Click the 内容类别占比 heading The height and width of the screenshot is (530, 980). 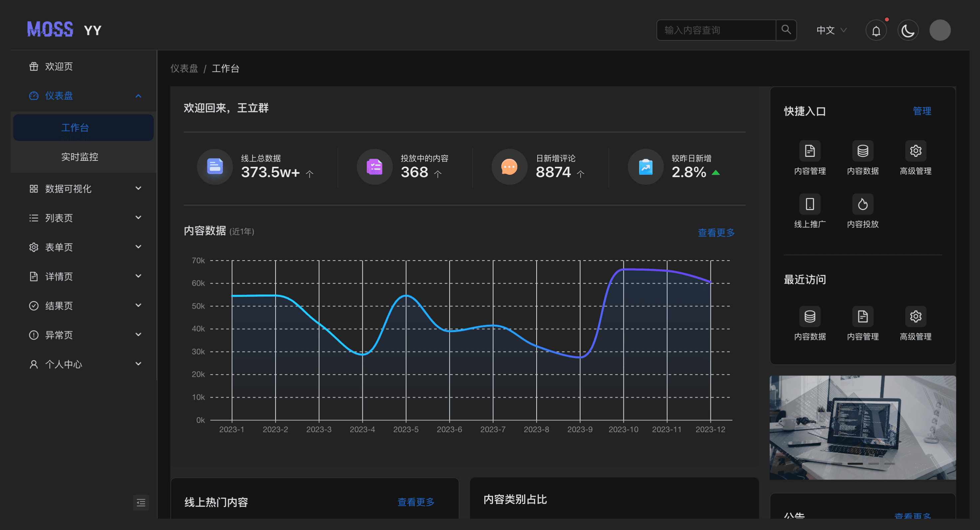[x=515, y=499]
